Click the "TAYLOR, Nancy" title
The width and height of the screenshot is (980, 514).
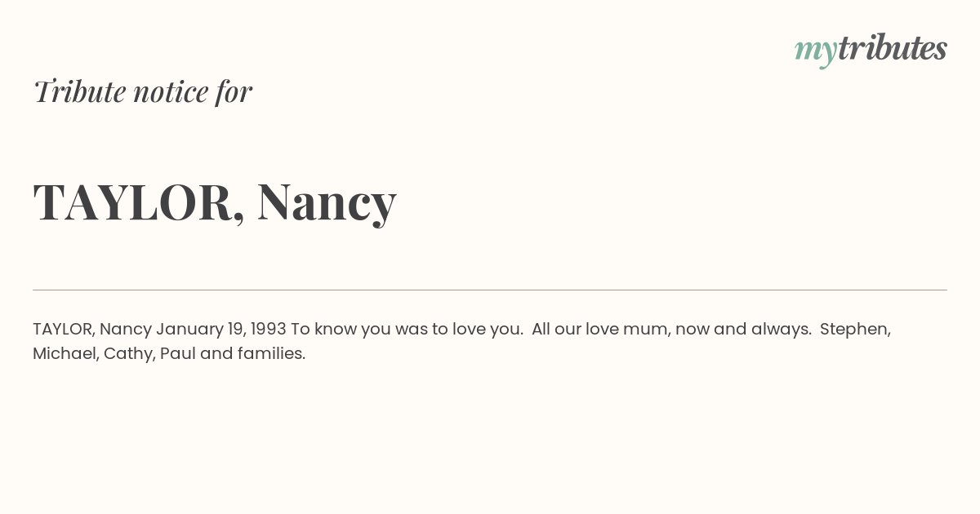click(x=215, y=202)
